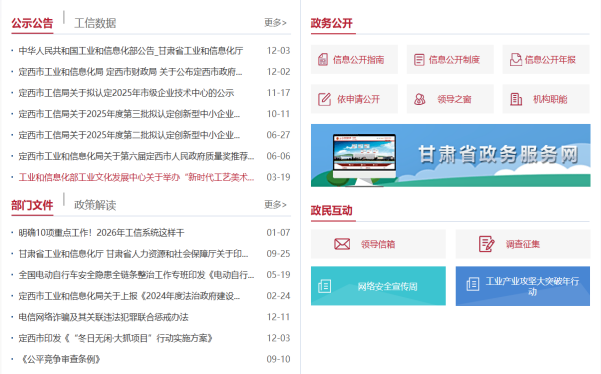Click date 09-10 beside 公平竞争审查条例
Viewport: 601px width, 374px height.
[x=278, y=359]
